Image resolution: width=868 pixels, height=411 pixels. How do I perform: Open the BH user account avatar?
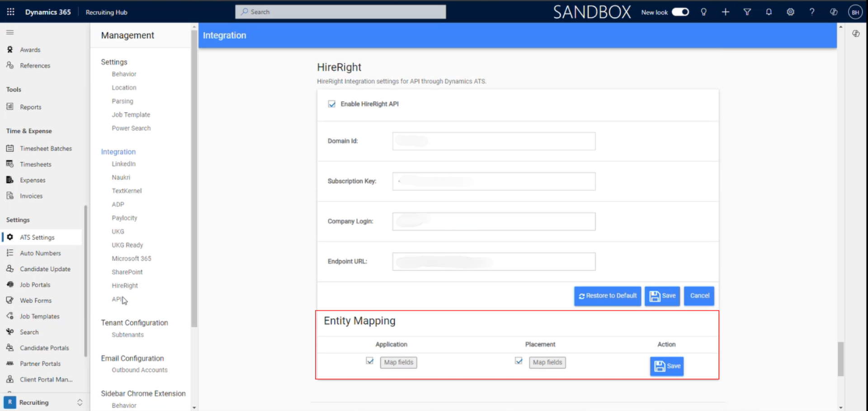[855, 12]
